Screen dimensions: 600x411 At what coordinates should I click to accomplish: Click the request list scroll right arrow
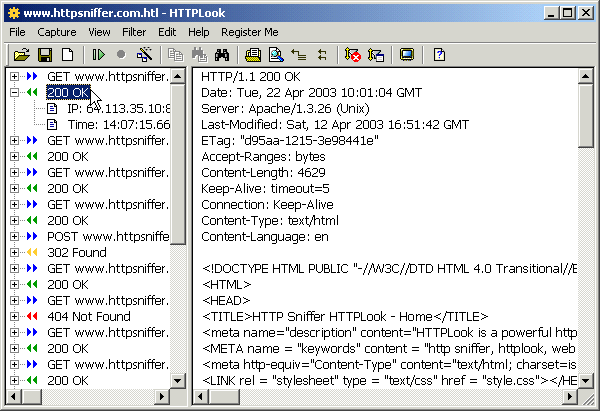162,396
